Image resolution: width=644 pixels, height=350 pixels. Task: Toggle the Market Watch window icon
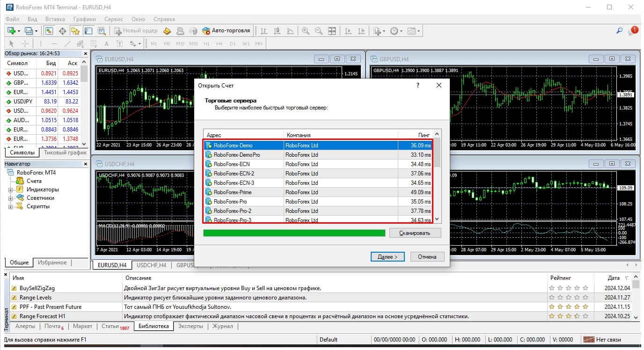pos(49,31)
